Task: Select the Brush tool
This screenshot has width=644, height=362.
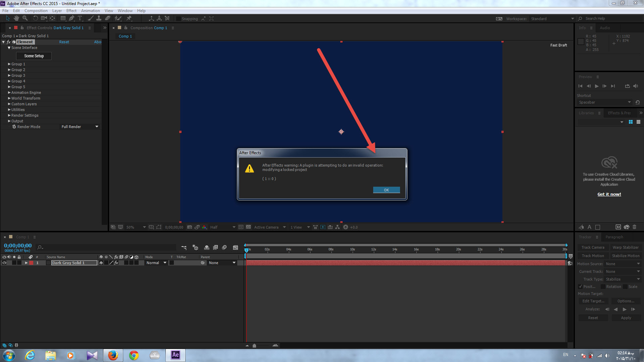Action: [90, 18]
